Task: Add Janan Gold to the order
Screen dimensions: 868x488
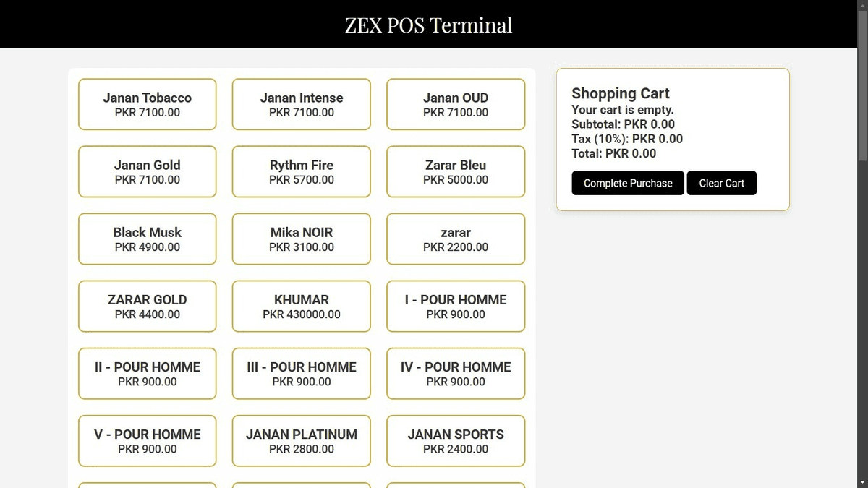Action: [x=147, y=171]
